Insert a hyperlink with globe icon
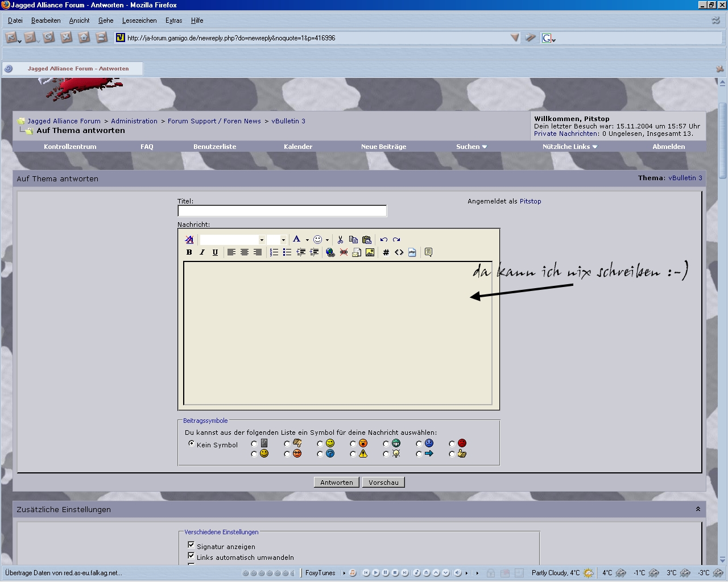The height and width of the screenshot is (582, 728). coord(330,252)
